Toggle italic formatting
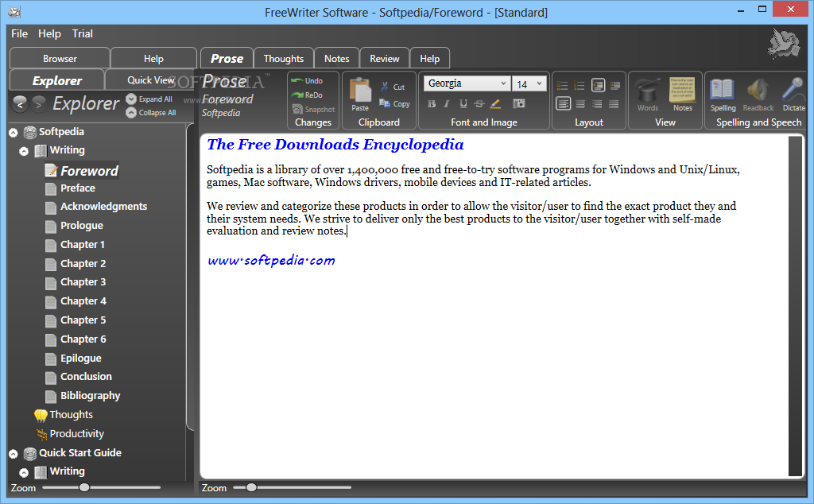This screenshot has height=504, width=814. coord(447,104)
